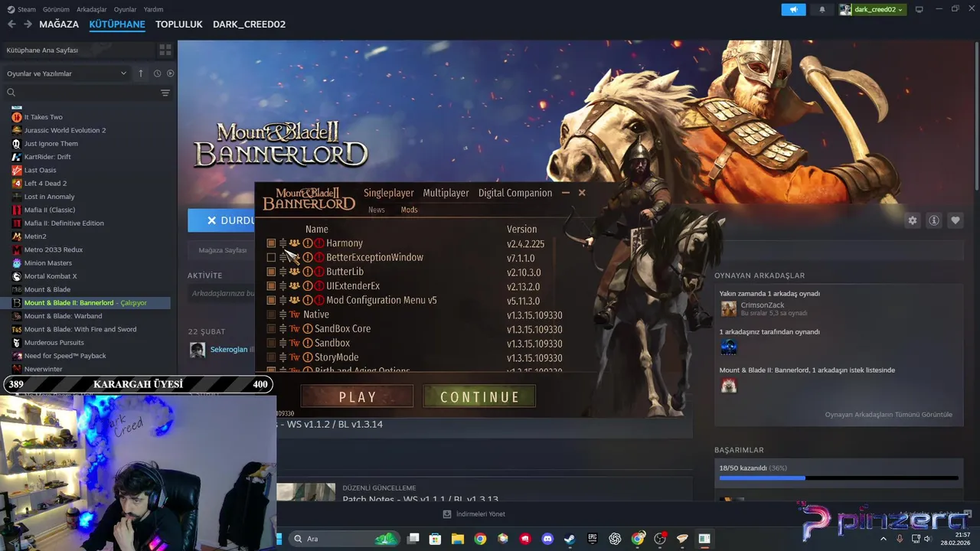Viewport: 980px width, 551px height.
Task: Open Sekeroglan activity entry
Action: [x=229, y=350]
